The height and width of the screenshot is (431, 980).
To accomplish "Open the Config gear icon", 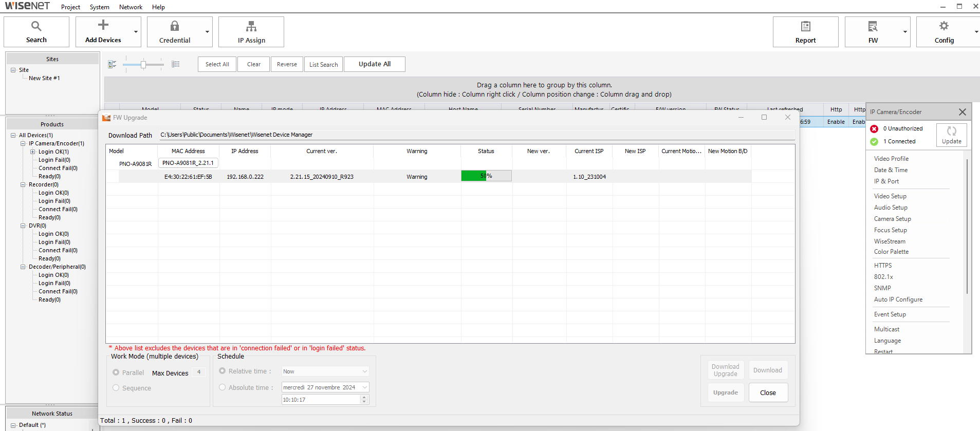I will point(944,26).
